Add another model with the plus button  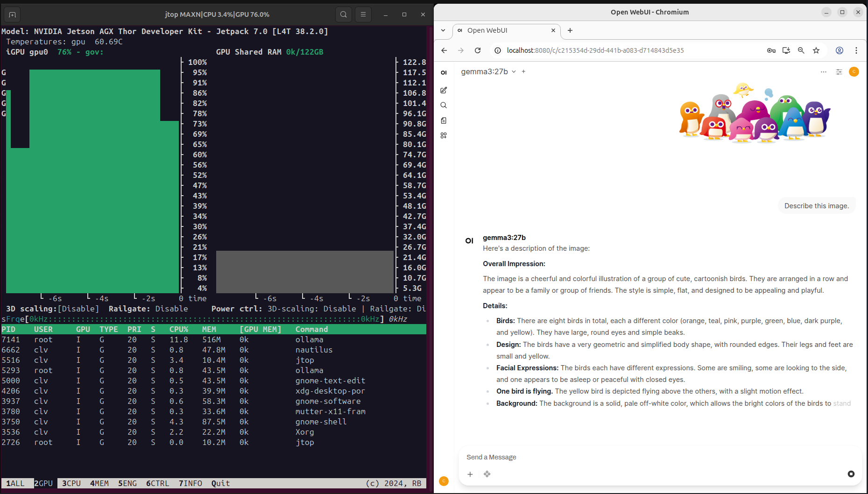523,72
